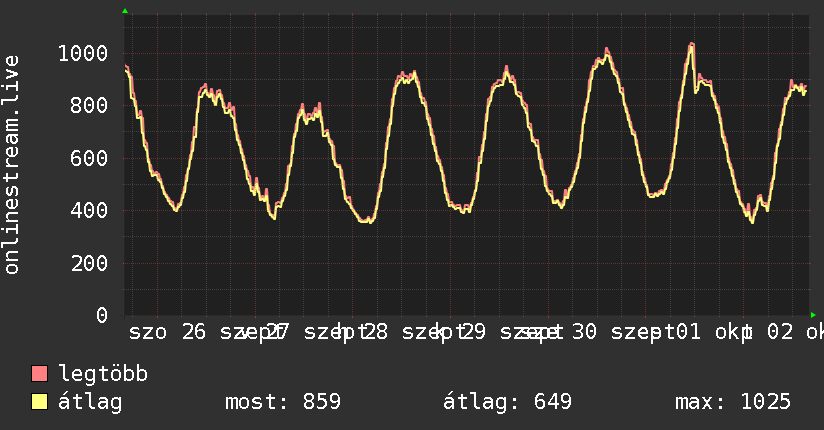Click the pink legtöbb legend swatch
This screenshot has height=430, width=824.
pyautogui.click(x=39, y=373)
